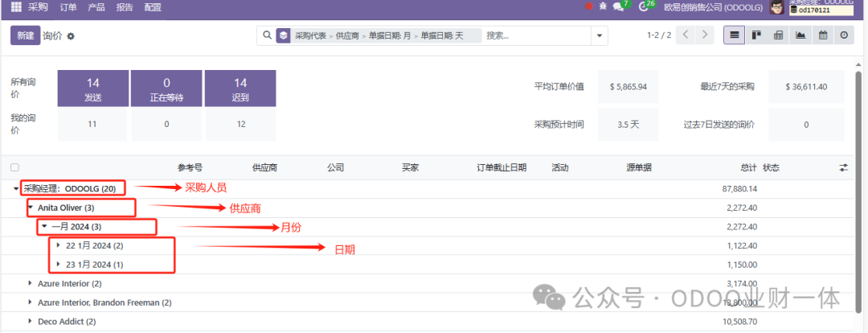Sort by 状态 column header
The width and height of the screenshot is (868, 333).
click(771, 167)
